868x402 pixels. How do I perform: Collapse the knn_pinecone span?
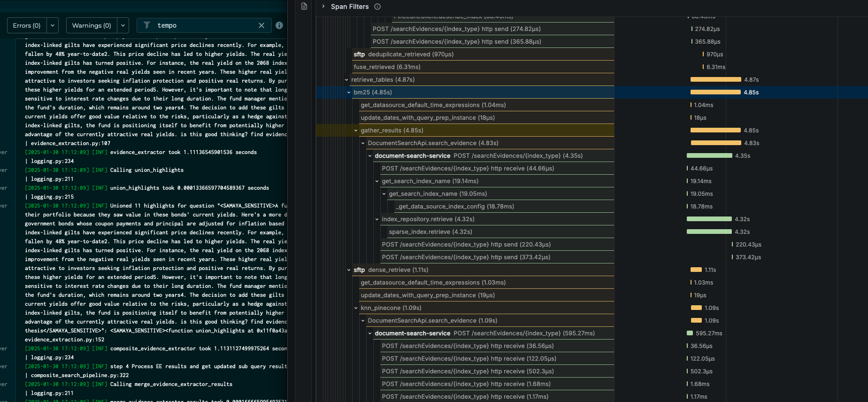point(356,308)
